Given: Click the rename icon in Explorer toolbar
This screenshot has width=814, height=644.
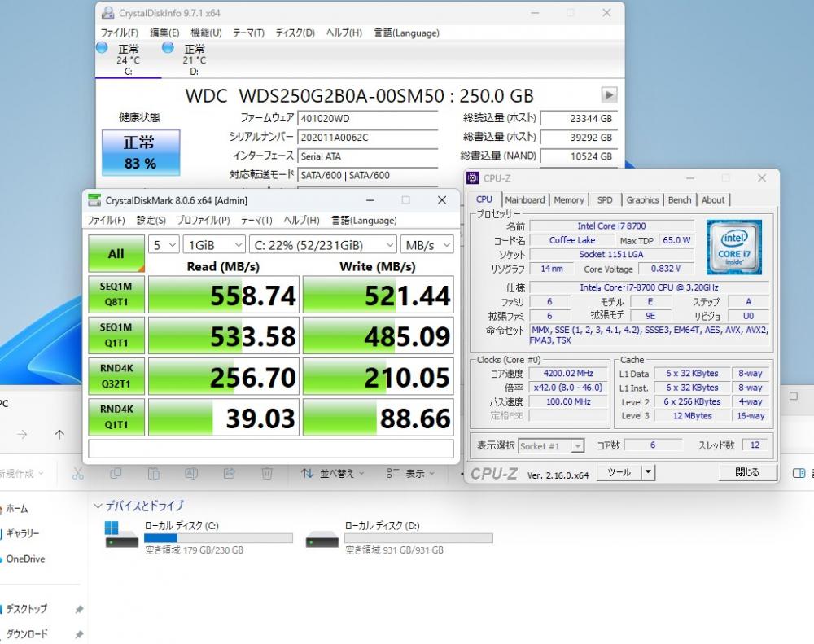Looking at the screenshot, I should pyautogui.click(x=191, y=473).
